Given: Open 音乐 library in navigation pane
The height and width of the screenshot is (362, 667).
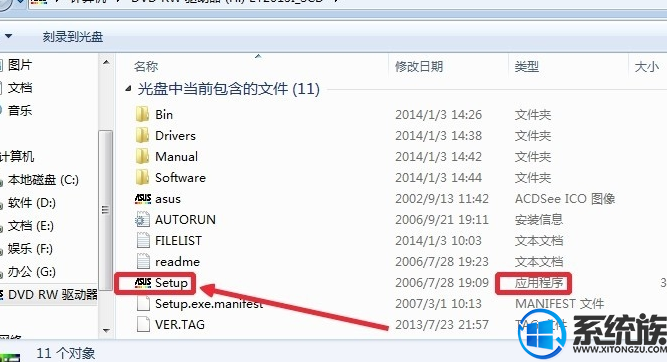Looking at the screenshot, I should click(x=20, y=111).
